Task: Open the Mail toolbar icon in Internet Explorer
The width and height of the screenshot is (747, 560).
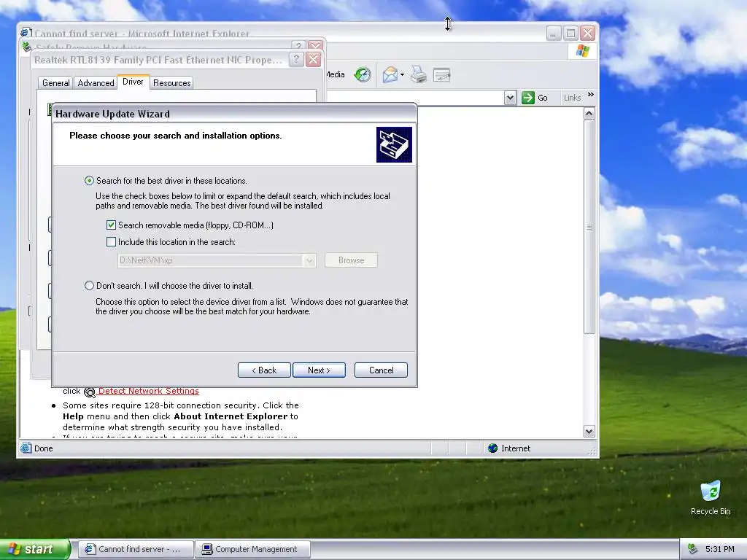Action: tap(390, 75)
